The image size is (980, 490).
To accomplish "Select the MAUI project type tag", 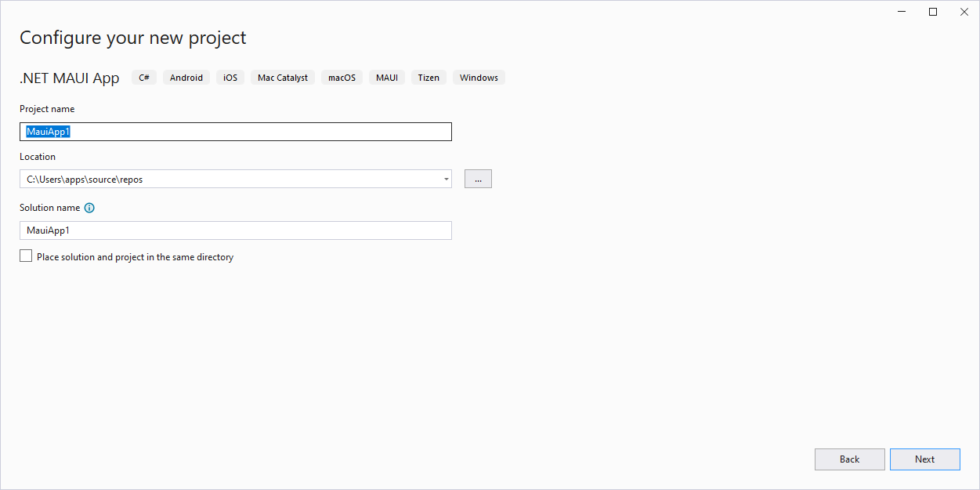I will 387,78.
